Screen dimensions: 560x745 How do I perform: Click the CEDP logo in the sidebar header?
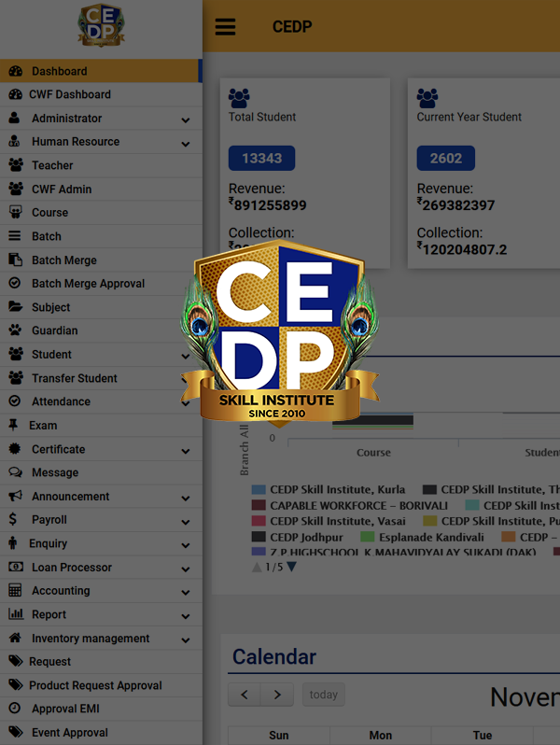click(x=101, y=25)
